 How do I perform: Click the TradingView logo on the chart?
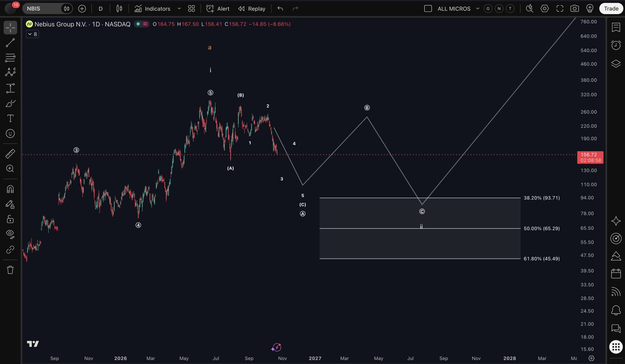point(33,344)
